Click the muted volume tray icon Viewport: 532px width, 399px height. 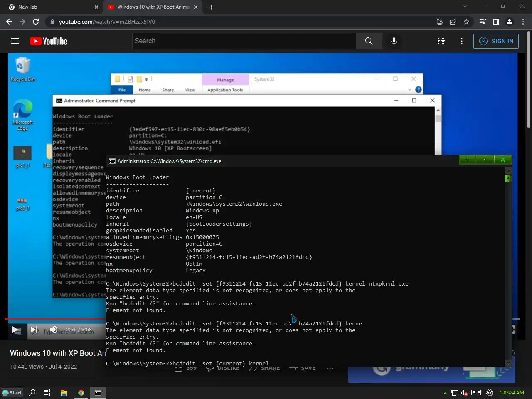(465, 393)
